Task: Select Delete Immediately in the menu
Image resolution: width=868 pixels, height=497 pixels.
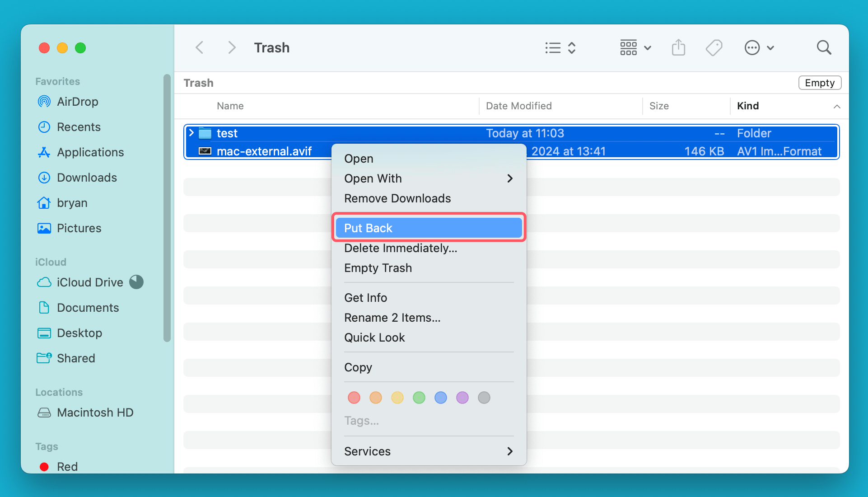Action: [x=401, y=248]
